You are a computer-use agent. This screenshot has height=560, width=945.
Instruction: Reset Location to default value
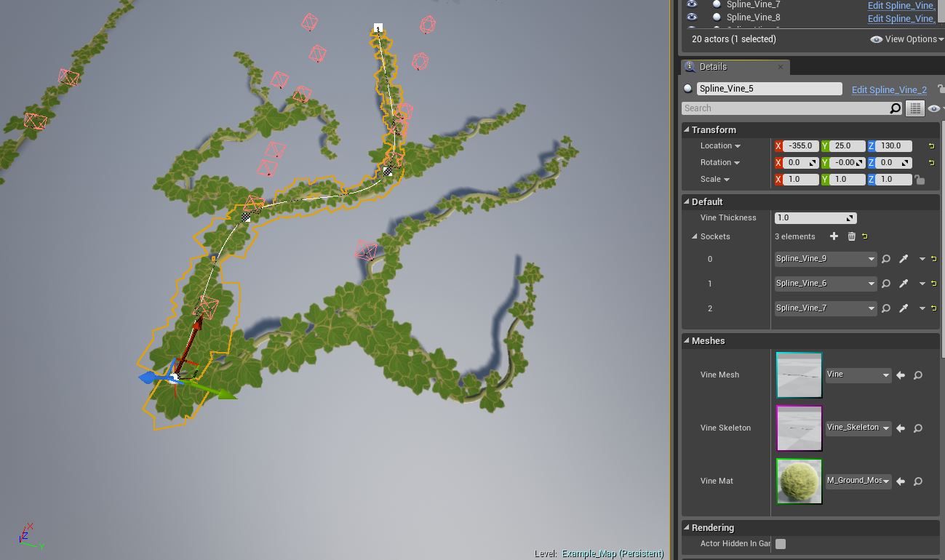tap(931, 146)
